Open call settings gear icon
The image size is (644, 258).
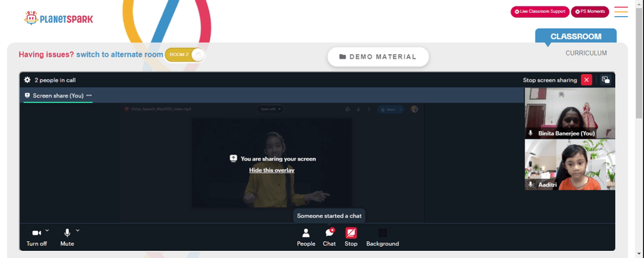click(27, 80)
